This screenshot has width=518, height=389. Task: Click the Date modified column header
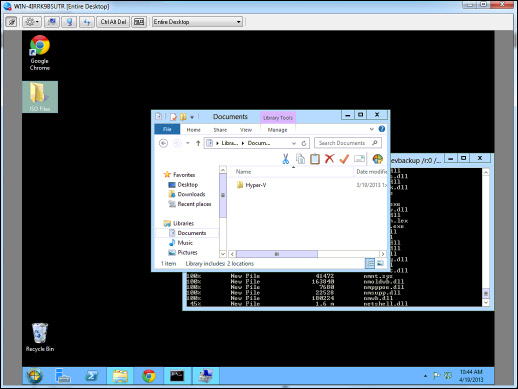371,172
